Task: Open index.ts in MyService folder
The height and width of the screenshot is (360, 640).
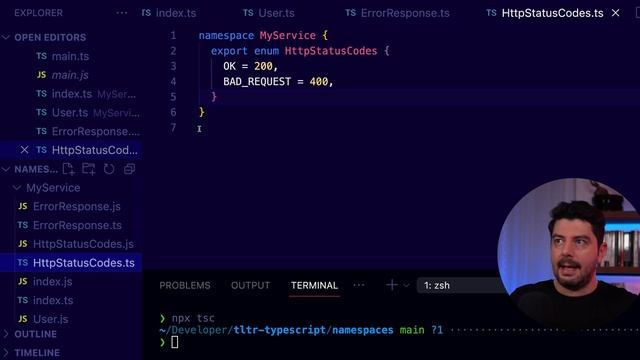Action: pyautogui.click(x=70, y=300)
